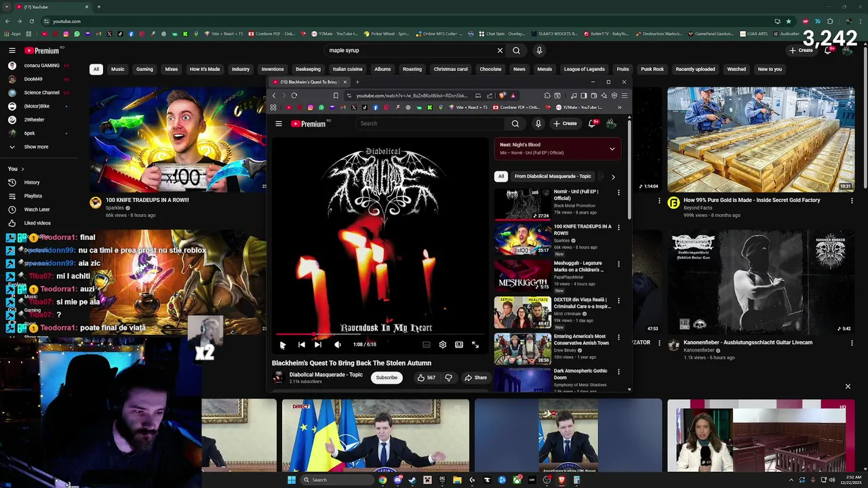The width and height of the screenshot is (868, 488).
Task: Select the Mixes filter chip
Action: click(x=172, y=69)
